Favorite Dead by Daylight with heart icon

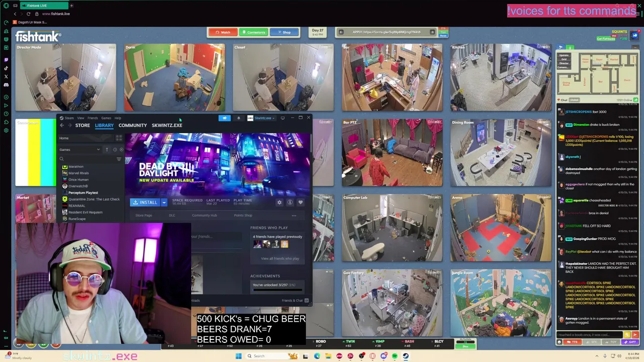tap(300, 202)
